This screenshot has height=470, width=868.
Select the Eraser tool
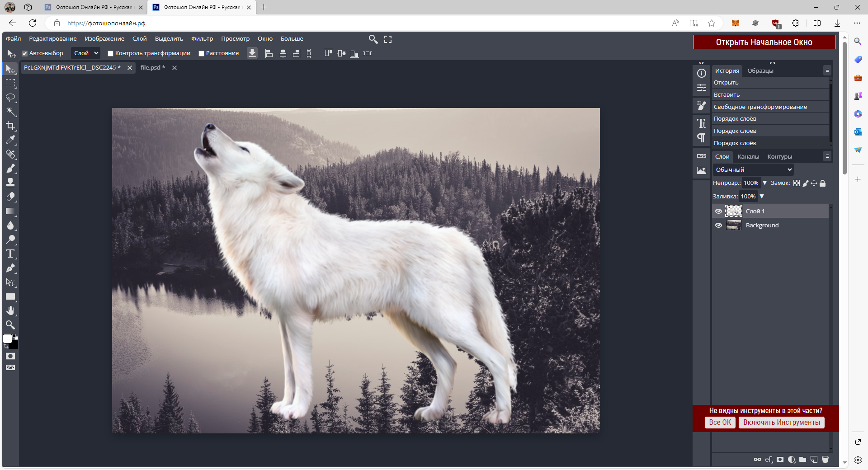point(10,197)
